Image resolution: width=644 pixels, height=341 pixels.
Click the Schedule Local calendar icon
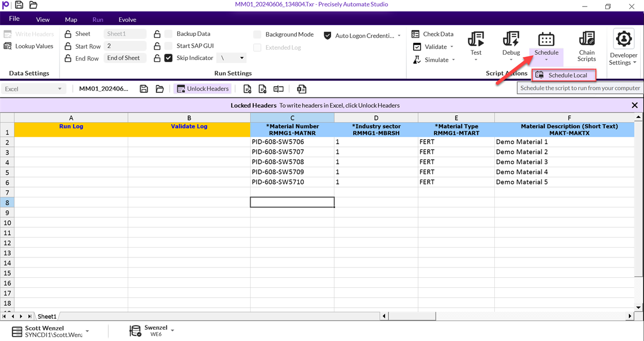540,75
